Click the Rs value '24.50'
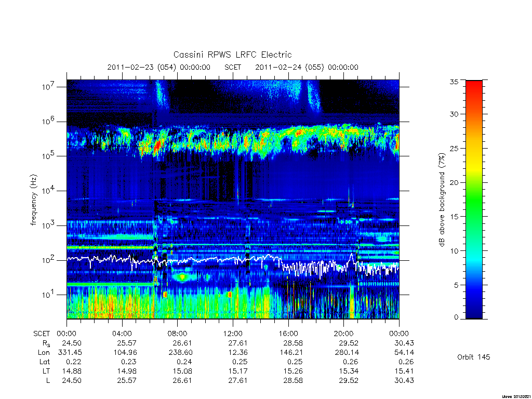532x399 pixels. coord(72,343)
